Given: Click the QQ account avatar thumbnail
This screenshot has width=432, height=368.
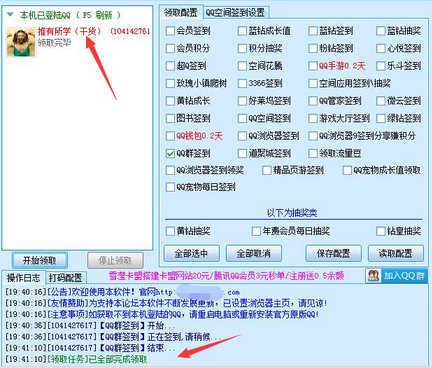Looking at the screenshot, I should pos(21,43).
